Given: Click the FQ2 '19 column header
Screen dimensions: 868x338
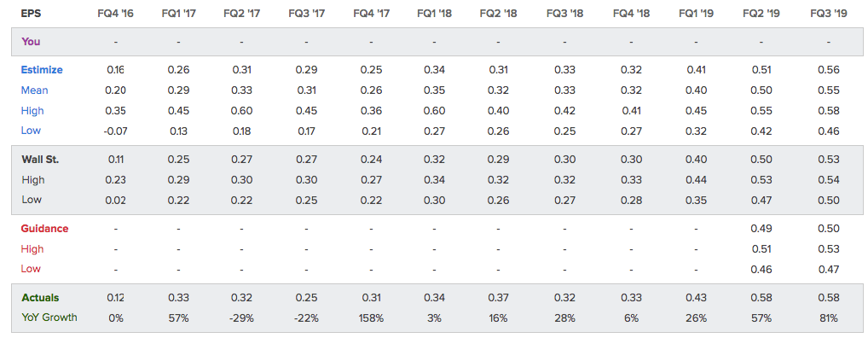Looking at the screenshot, I should [x=761, y=14].
